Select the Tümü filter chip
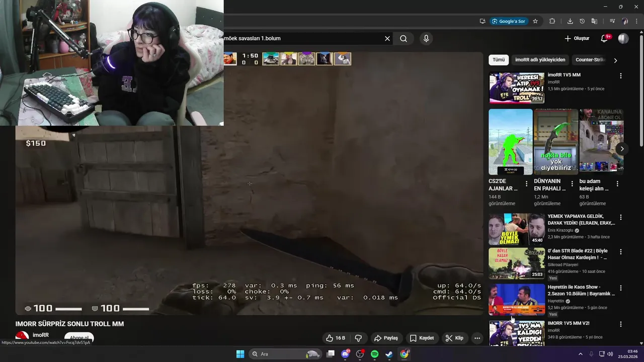644x362 pixels. pyautogui.click(x=499, y=60)
